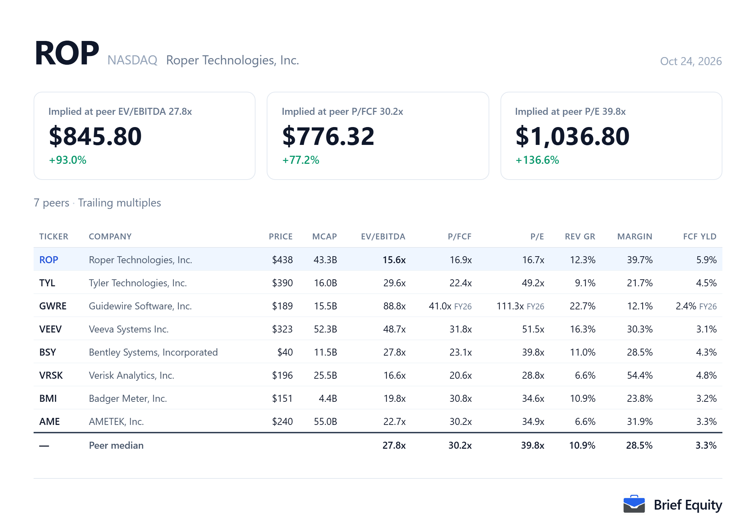This screenshot has width=756, height=532.
Task: Select the GWRE ticker cell
Action: [53, 306]
